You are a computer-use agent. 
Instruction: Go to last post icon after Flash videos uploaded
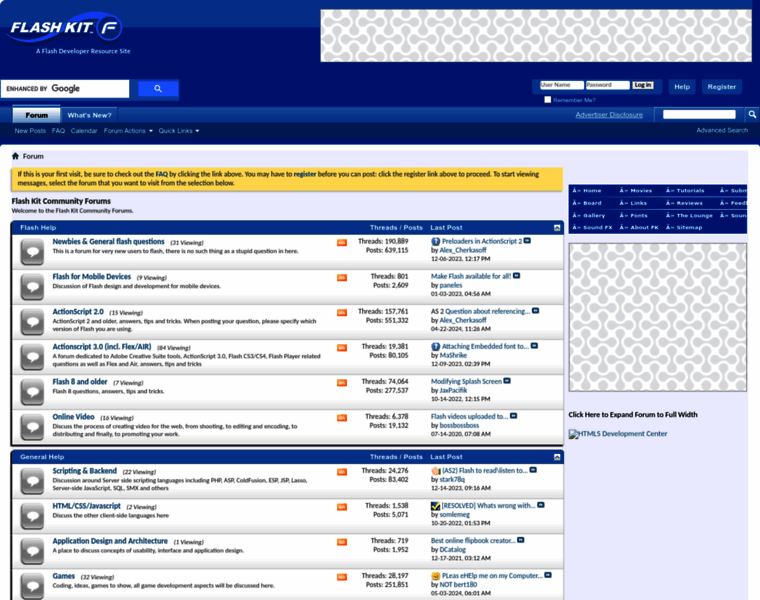pyautogui.click(x=514, y=416)
